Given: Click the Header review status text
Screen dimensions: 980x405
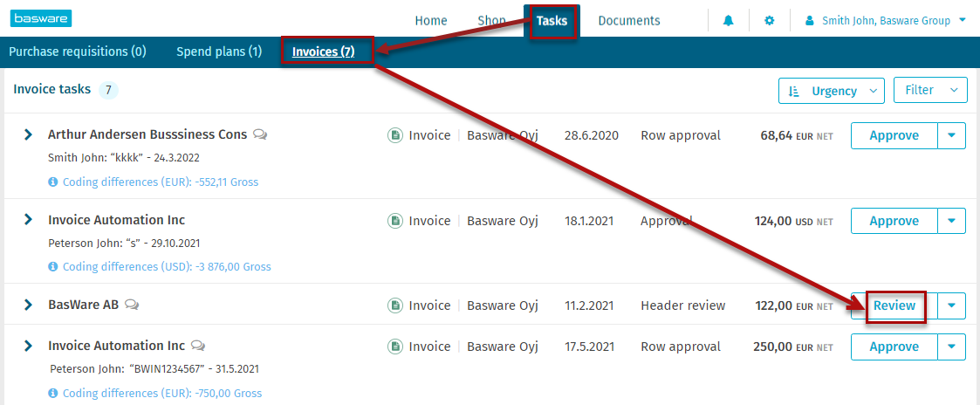Looking at the screenshot, I should 683,305.
